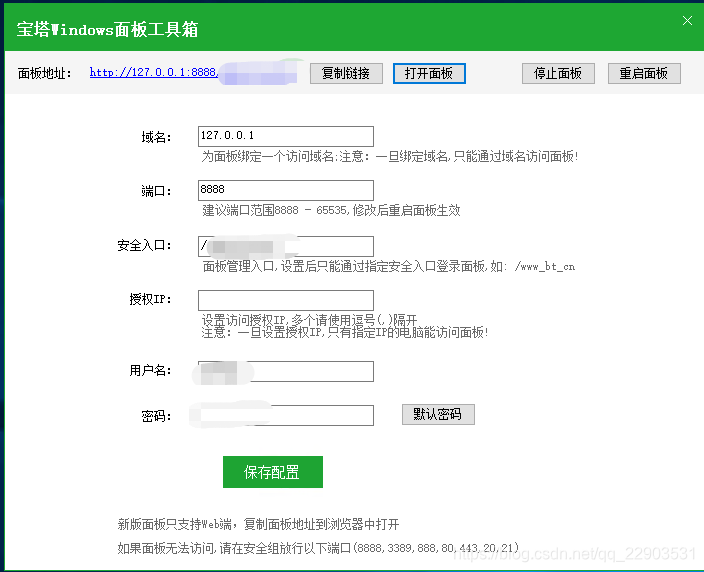Click the 复制链接 button
The image size is (704, 572).
(x=346, y=73)
